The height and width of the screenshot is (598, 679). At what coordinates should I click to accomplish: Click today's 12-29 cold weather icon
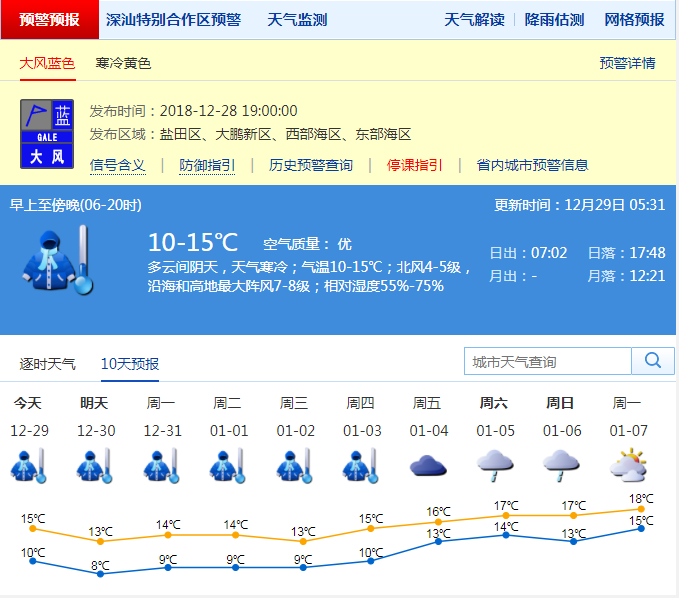[x=28, y=465]
